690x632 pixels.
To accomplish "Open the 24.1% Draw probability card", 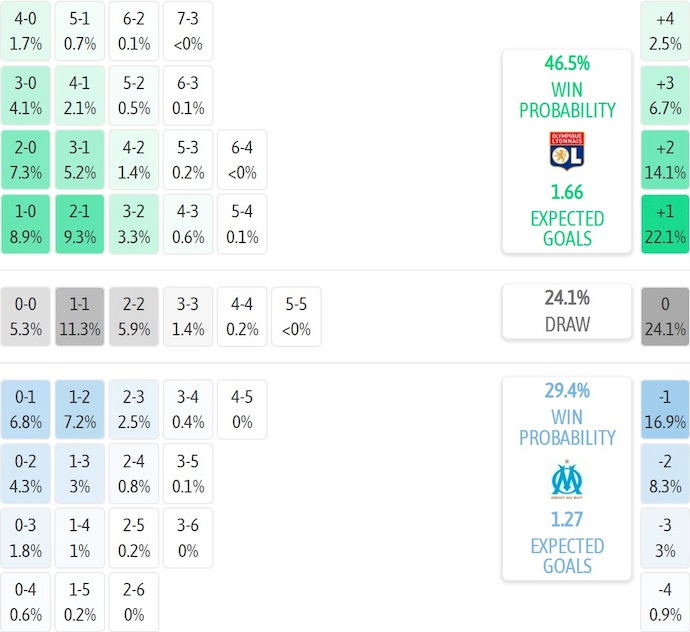I will coord(567,311).
